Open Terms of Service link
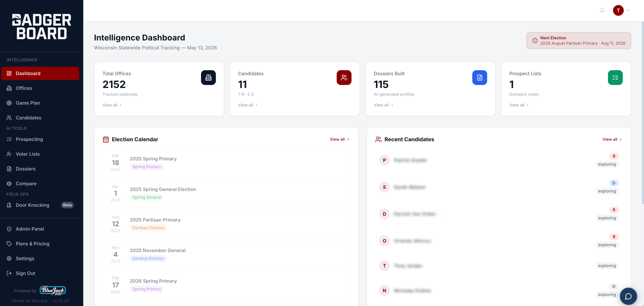Screen dimensions: 644x306 pos(29,301)
